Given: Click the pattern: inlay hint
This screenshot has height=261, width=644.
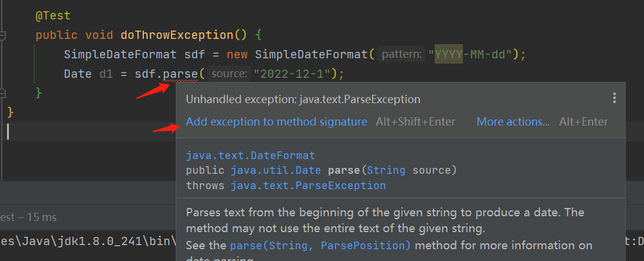Looking at the screenshot, I should 403,55.
